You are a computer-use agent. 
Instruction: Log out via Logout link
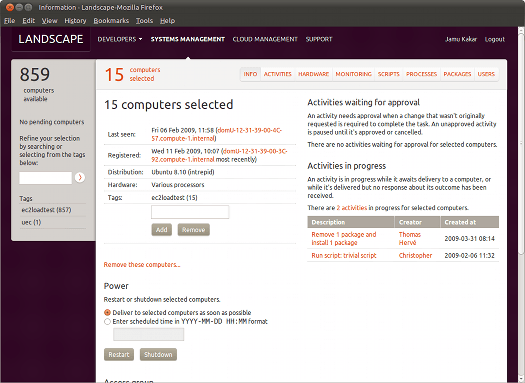click(495, 39)
